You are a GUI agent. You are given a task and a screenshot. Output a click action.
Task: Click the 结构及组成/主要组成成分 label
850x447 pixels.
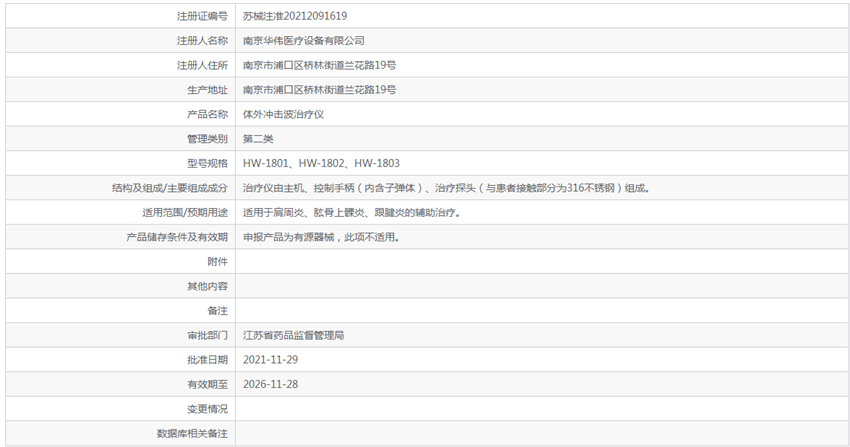pyautogui.click(x=170, y=188)
